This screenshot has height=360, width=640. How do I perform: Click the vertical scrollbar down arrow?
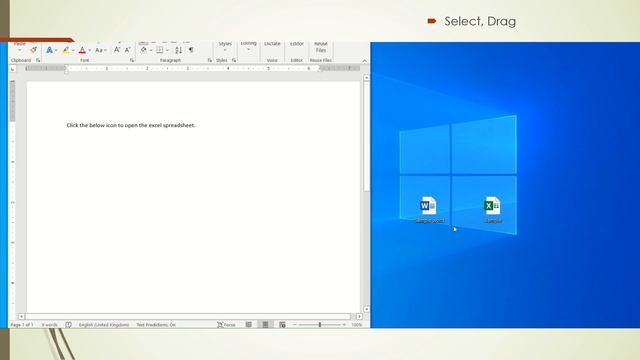366,309
